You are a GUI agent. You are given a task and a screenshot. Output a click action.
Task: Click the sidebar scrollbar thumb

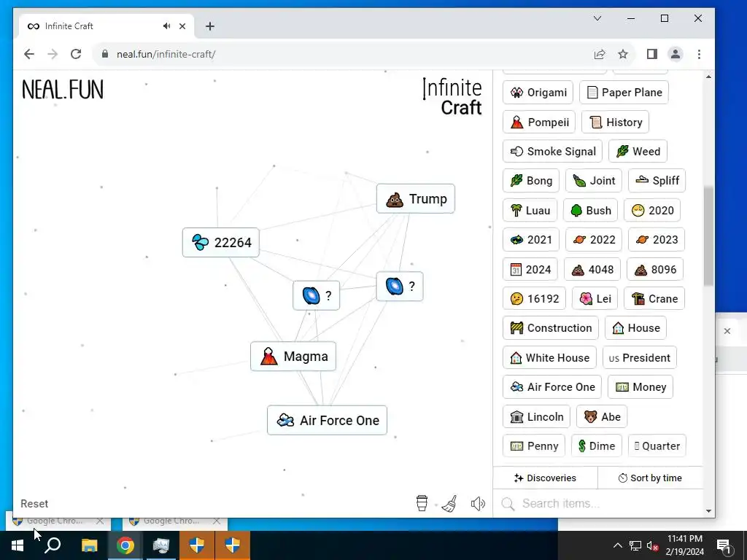click(x=708, y=236)
